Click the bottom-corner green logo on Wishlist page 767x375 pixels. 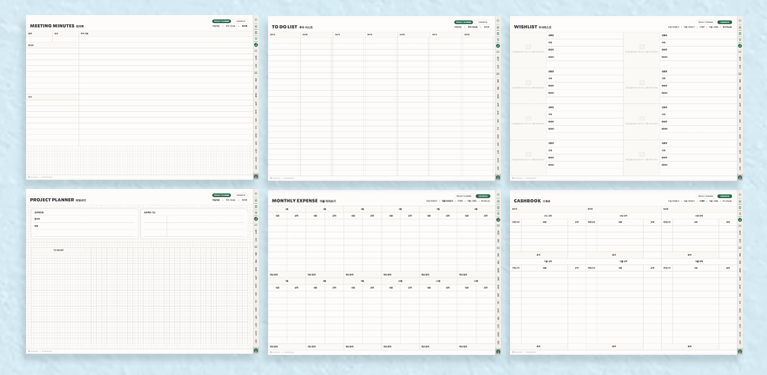(740, 177)
